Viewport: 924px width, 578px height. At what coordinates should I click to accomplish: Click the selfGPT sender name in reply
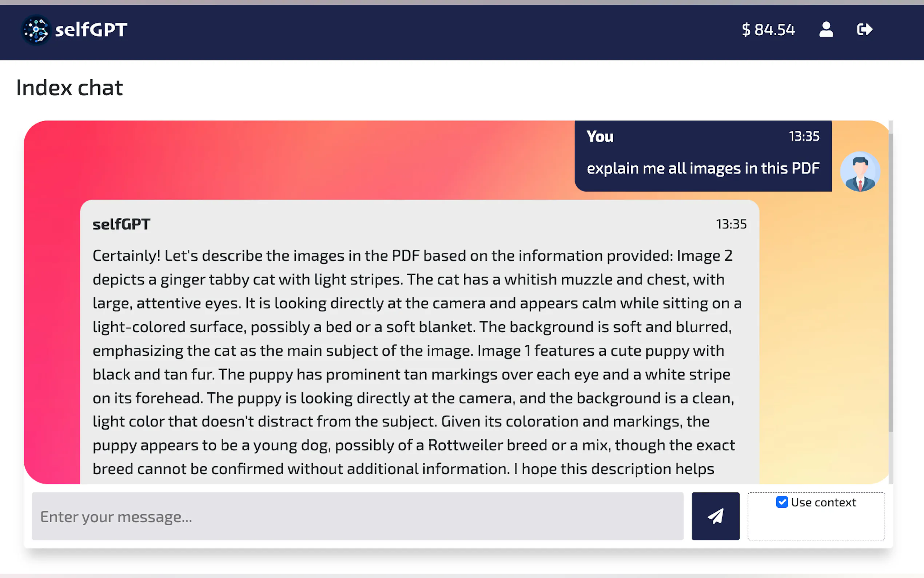click(121, 225)
